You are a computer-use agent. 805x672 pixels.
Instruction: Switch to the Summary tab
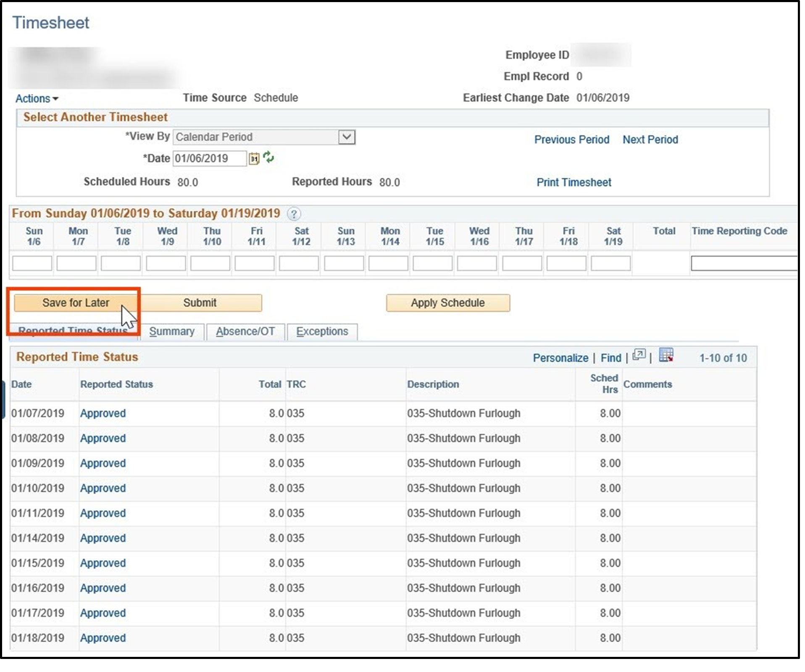pyautogui.click(x=172, y=331)
